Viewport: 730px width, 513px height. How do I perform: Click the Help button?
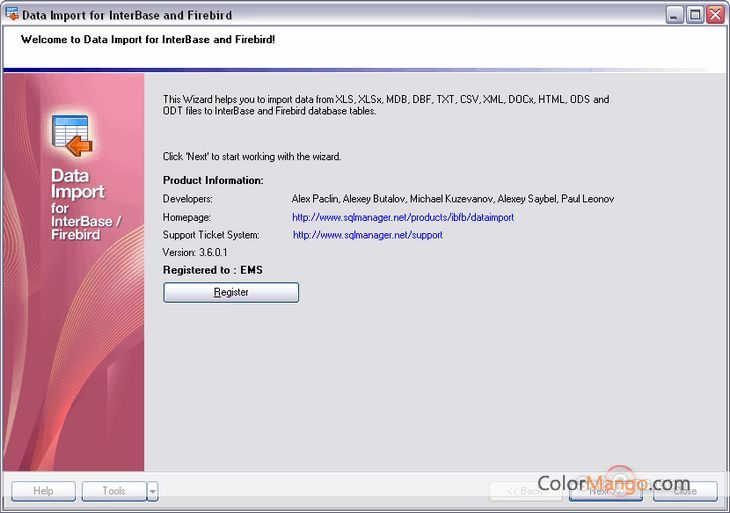pos(43,491)
